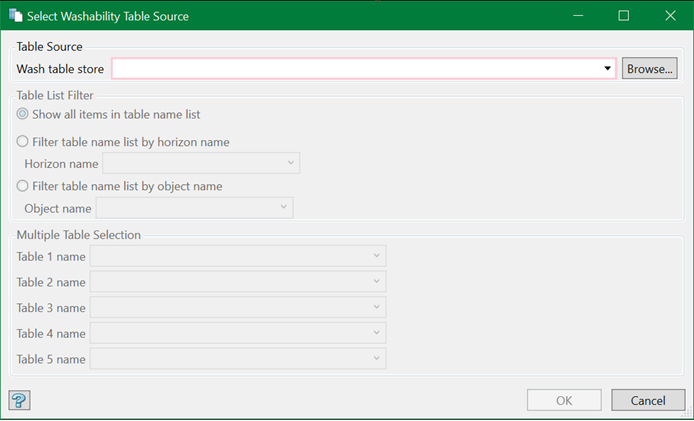Maximize the dialog window

pos(624,16)
